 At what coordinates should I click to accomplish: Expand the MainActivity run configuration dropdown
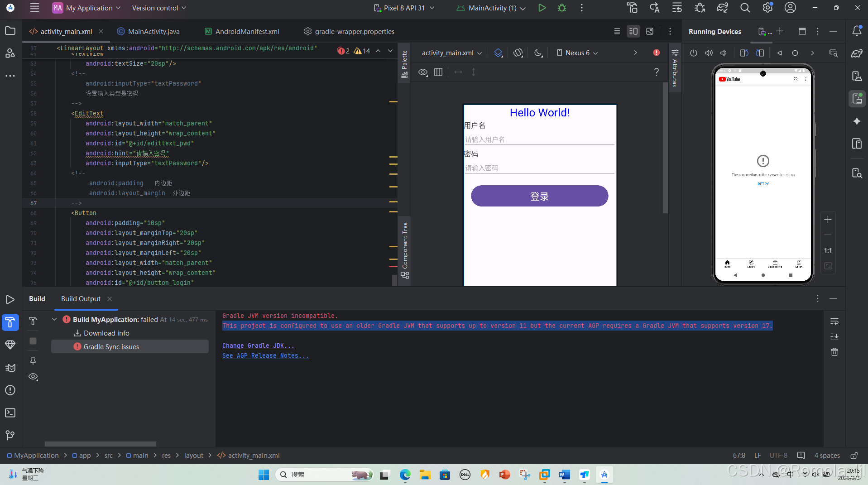point(490,8)
